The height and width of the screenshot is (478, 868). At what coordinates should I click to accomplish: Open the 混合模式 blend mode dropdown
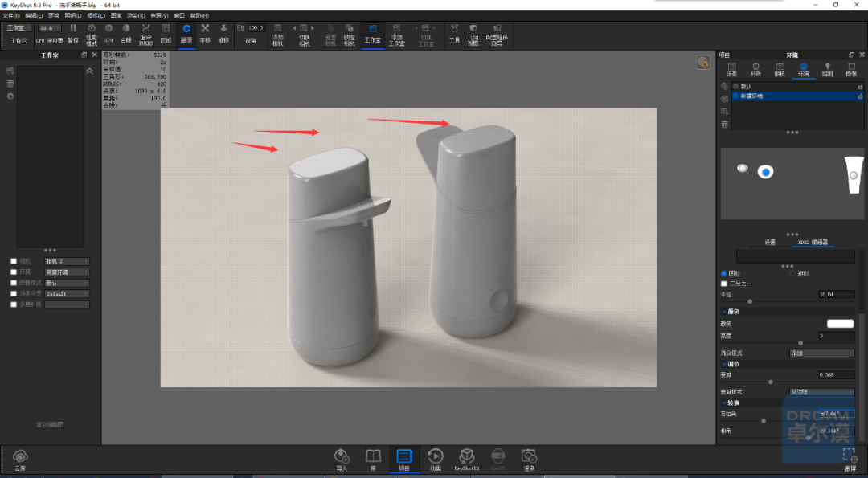point(821,353)
